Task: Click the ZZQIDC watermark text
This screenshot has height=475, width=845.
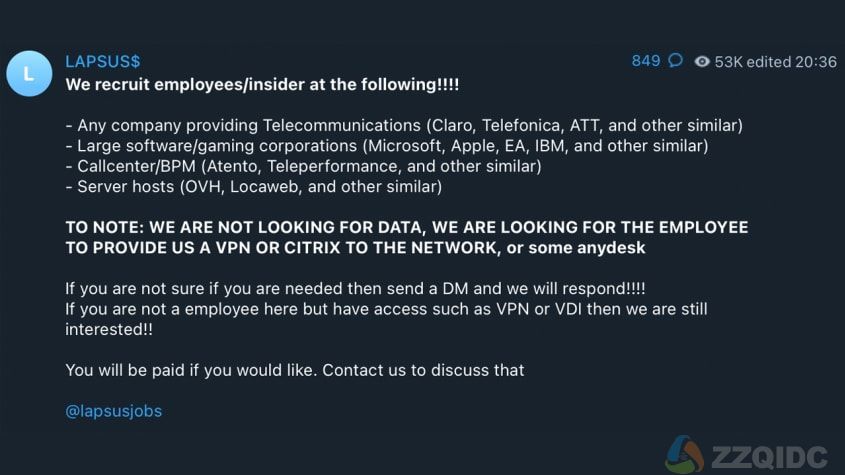Action: click(770, 457)
